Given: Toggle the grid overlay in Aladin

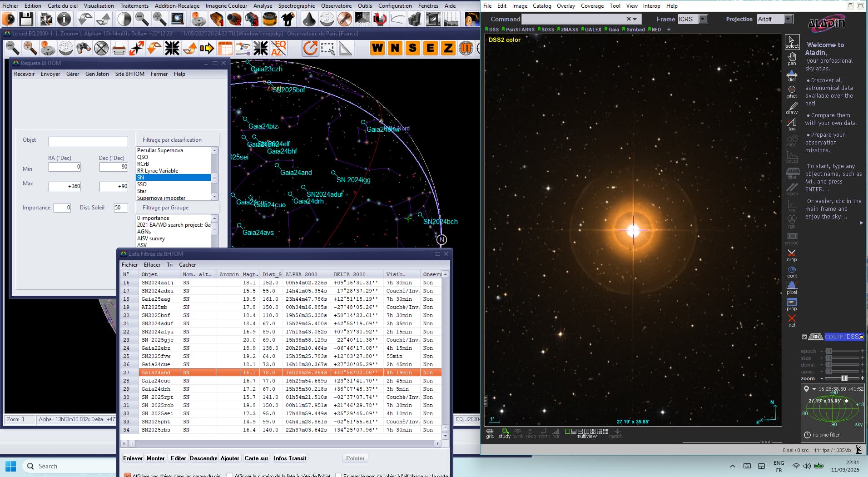Looking at the screenshot, I should (x=490, y=433).
